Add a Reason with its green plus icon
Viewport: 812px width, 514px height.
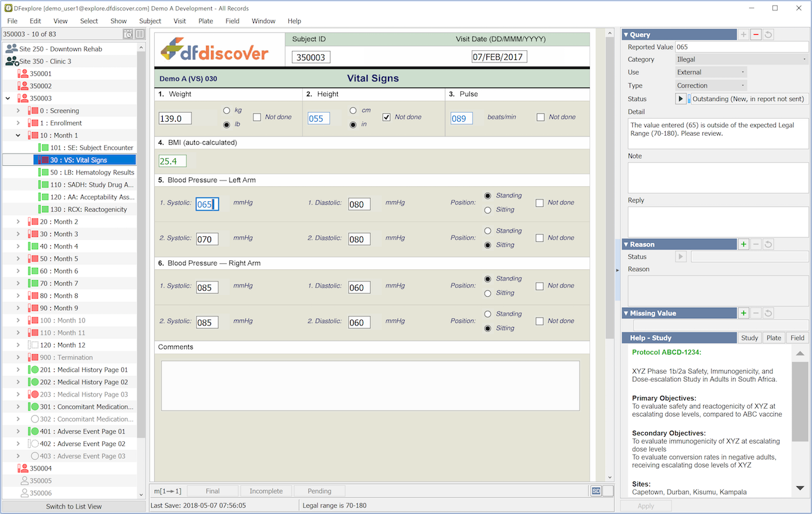(743, 244)
